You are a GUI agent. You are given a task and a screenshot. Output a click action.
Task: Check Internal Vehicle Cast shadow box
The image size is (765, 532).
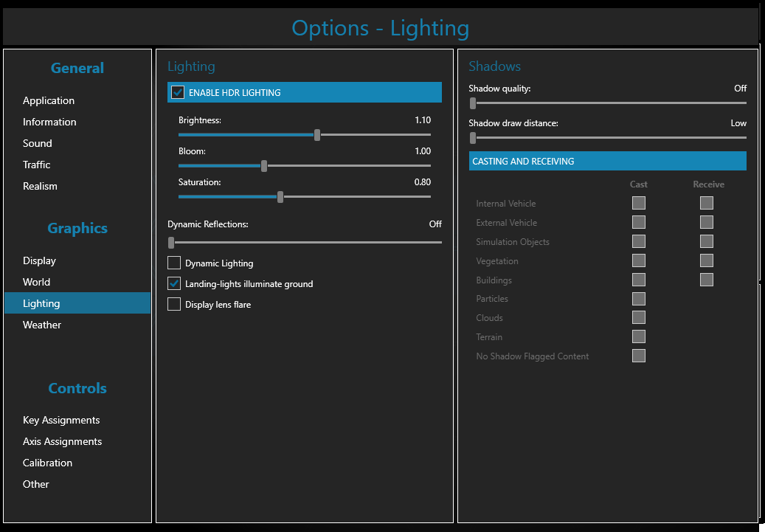pyautogui.click(x=639, y=203)
